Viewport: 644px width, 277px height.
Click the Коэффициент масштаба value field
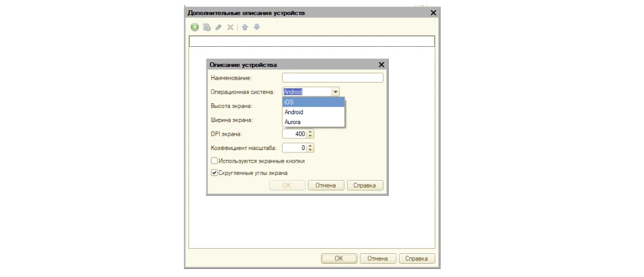pyautogui.click(x=295, y=148)
